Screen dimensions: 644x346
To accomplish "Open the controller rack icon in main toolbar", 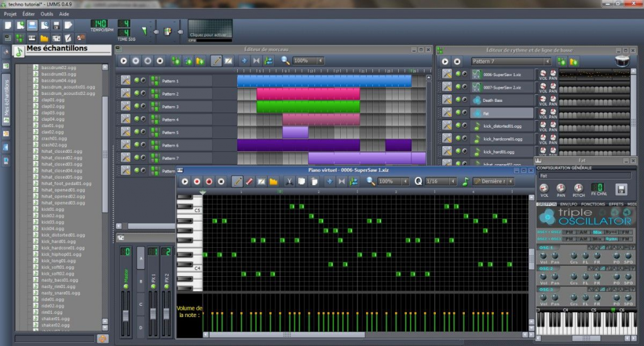I will pyautogui.click(x=80, y=38).
